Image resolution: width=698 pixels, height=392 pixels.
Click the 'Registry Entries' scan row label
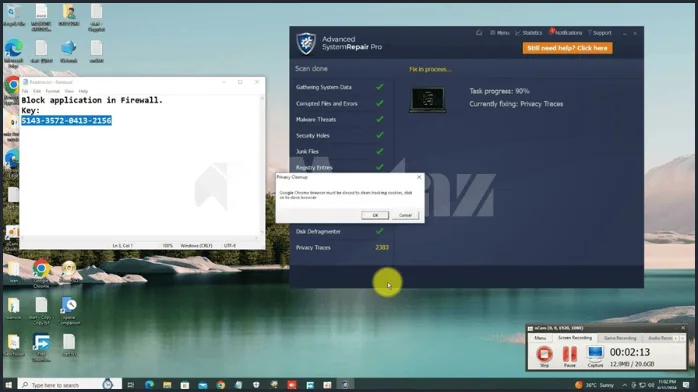pyautogui.click(x=314, y=168)
